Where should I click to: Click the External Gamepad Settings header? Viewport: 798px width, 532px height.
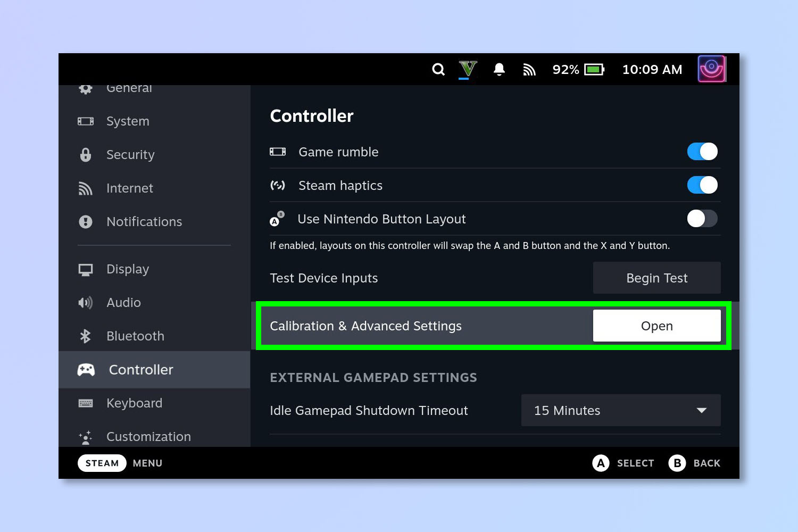coord(373,378)
